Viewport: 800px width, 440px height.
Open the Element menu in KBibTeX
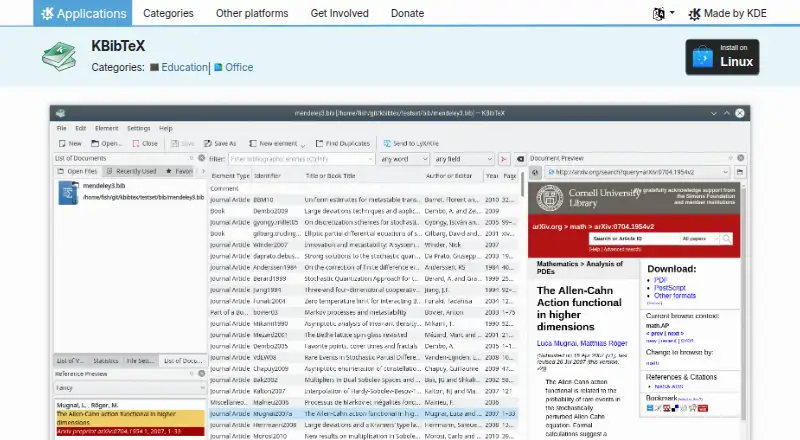(106, 129)
